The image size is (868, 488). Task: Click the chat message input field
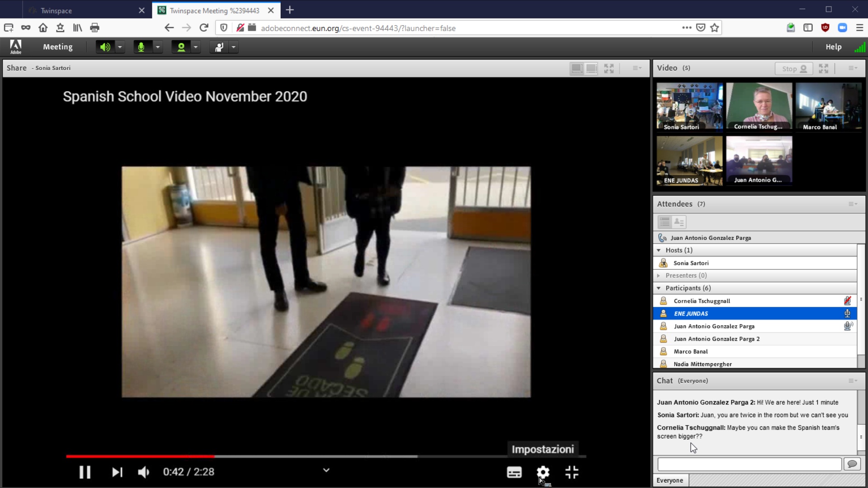pos(749,464)
